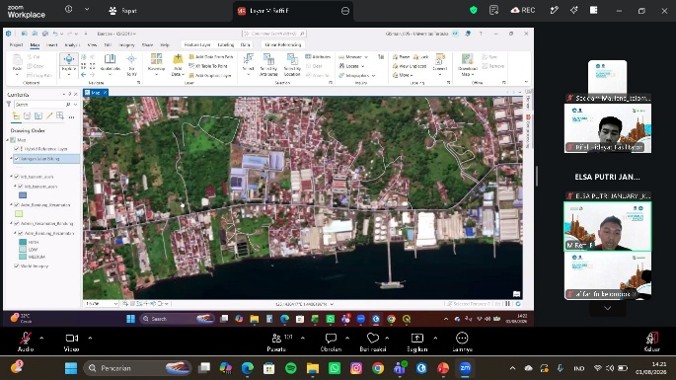The height and width of the screenshot is (380, 676).
Task: Click Zoom REC recording indicator
Action: [523, 10]
